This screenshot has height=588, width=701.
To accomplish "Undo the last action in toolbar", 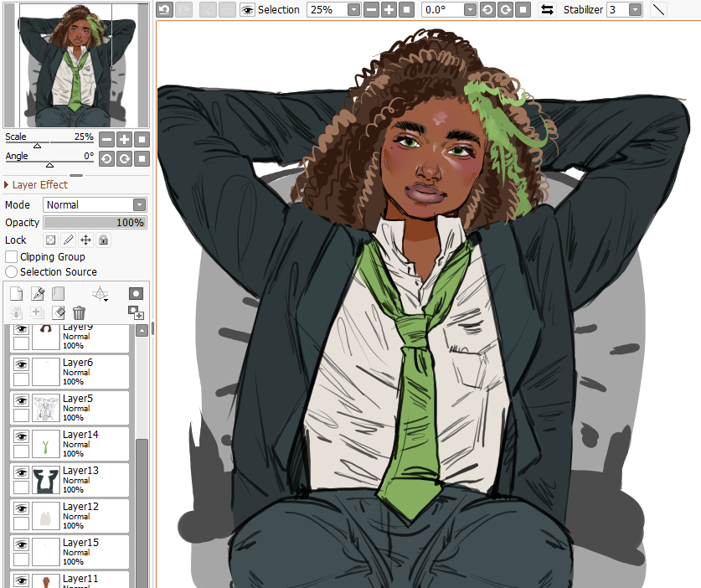I will pyautogui.click(x=165, y=9).
